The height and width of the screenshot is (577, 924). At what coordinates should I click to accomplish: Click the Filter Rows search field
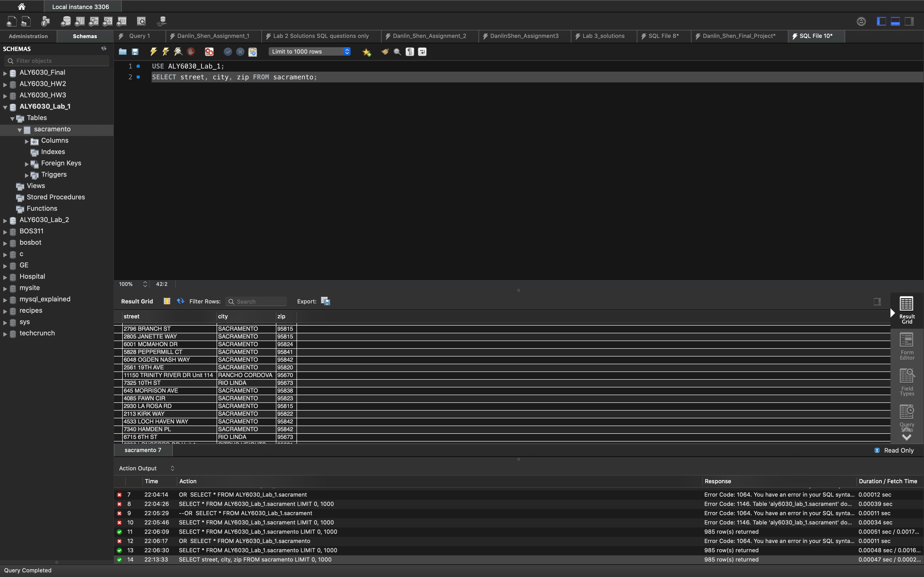point(260,301)
